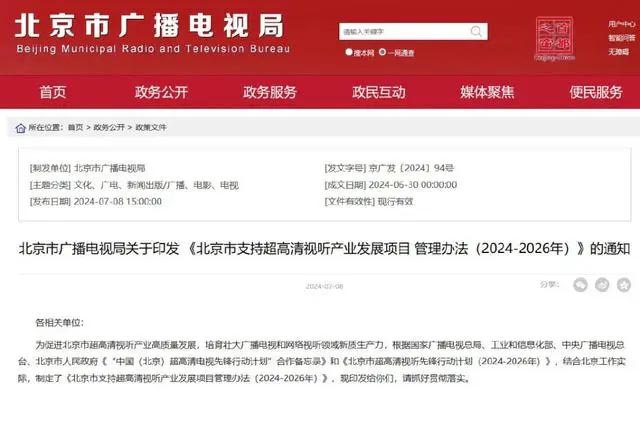
Task: Open the 政务公开 navigation menu
Action: 161,92
